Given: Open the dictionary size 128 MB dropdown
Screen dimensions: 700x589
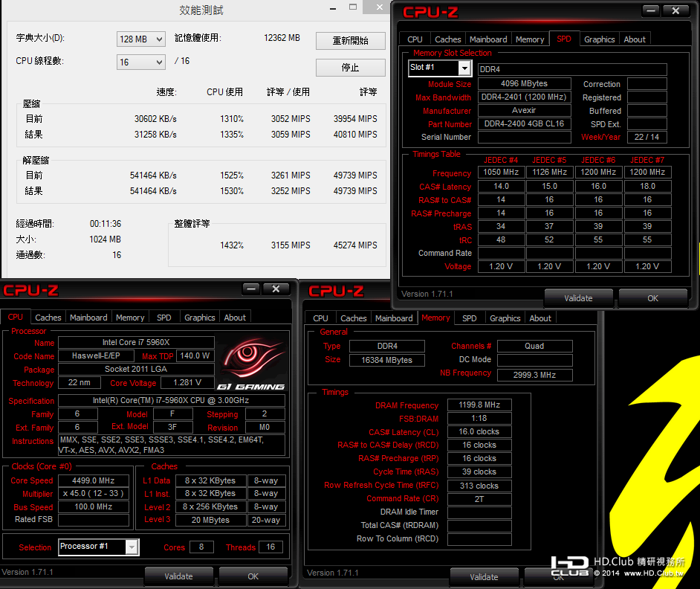Looking at the screenshot, I should (x=140, y=39).
